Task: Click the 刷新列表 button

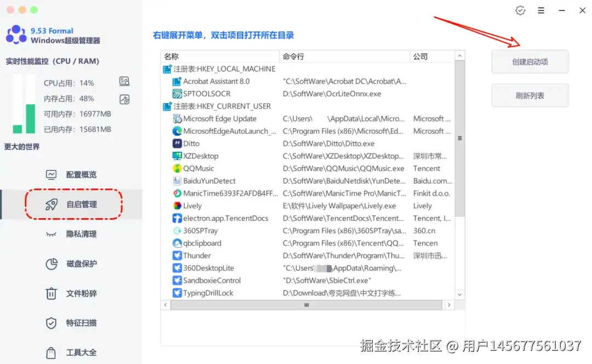Action: click(530, 95)
